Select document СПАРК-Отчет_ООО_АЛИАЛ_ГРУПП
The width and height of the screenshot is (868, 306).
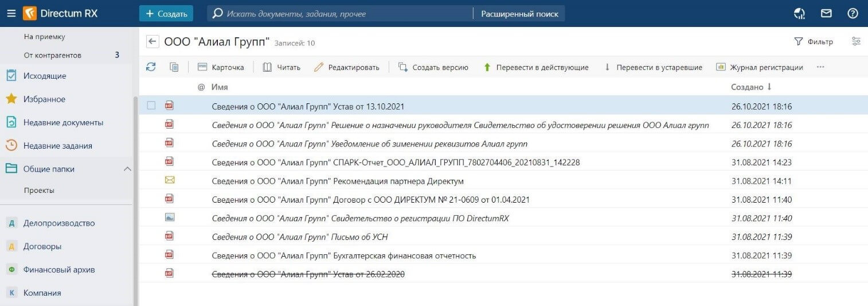click(x=396, y=162)
